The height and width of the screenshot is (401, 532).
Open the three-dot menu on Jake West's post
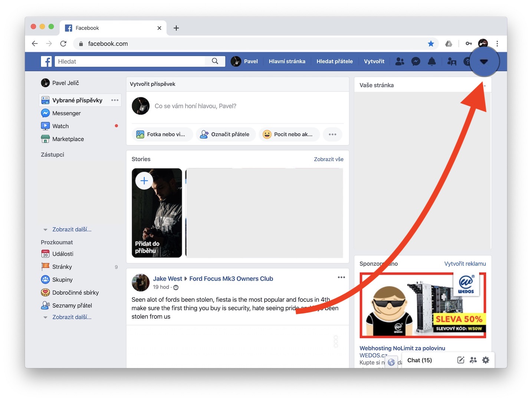(341, 277)
